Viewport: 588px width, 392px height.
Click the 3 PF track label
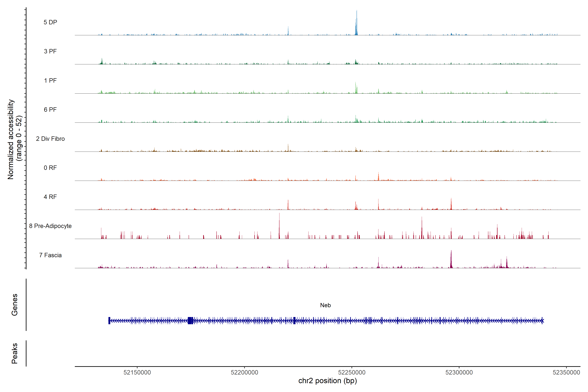[x=50, y=51]
